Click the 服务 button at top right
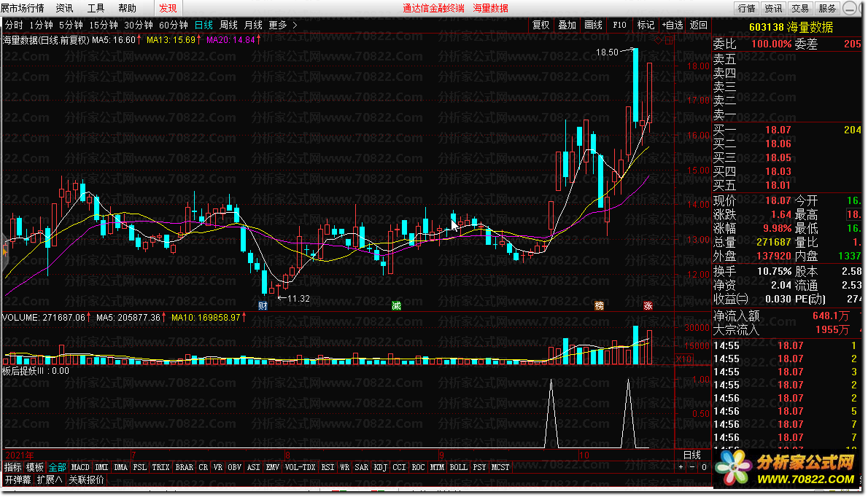868x497 pixels. coord(827,8)
